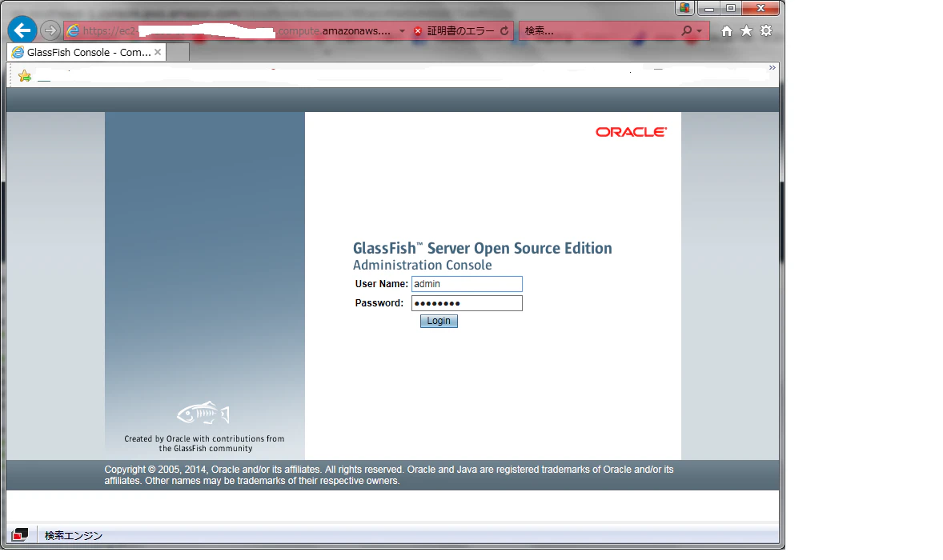
Task: Open Tools with the gear icon
Action: click(x=765, y=30)
